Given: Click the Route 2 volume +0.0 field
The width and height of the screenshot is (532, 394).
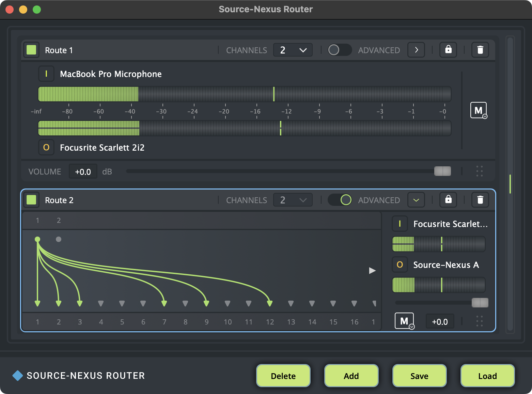Looking at the screenshot, I should tap(440, 321).
